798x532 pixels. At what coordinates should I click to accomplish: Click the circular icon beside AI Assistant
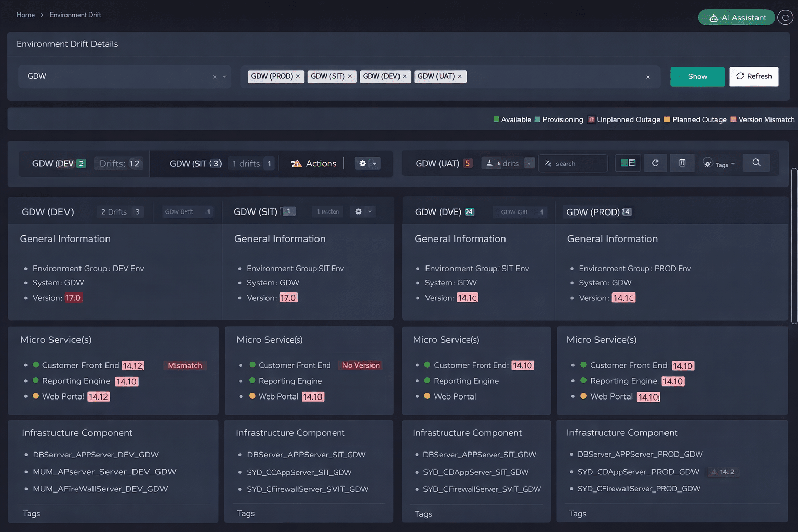(x=785, y=18)
